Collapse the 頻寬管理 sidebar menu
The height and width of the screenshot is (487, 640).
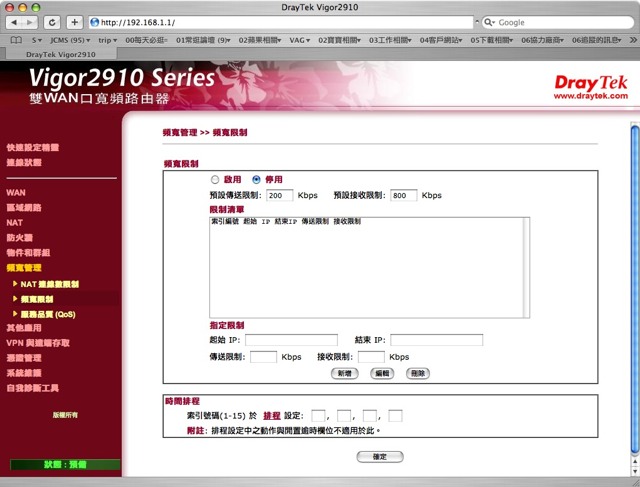(24, 268)
